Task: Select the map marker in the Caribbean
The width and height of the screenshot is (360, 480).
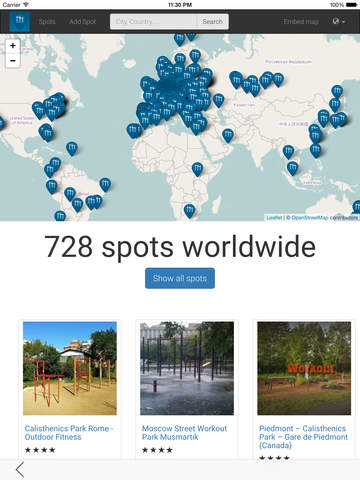Action: (72, 149)
